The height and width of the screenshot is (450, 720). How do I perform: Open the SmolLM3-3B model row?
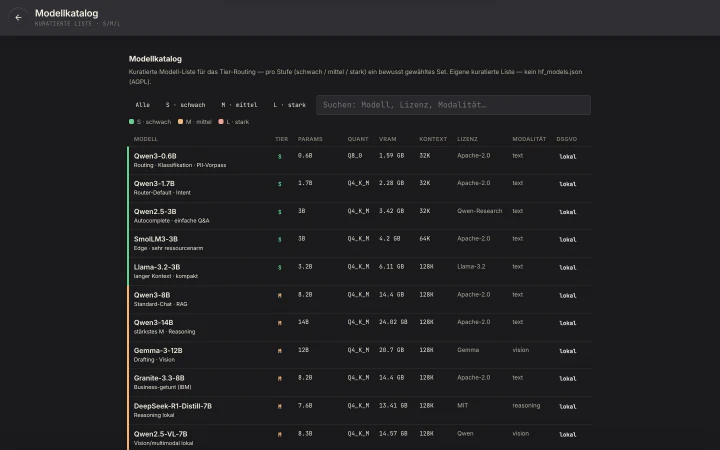point(360,243)
